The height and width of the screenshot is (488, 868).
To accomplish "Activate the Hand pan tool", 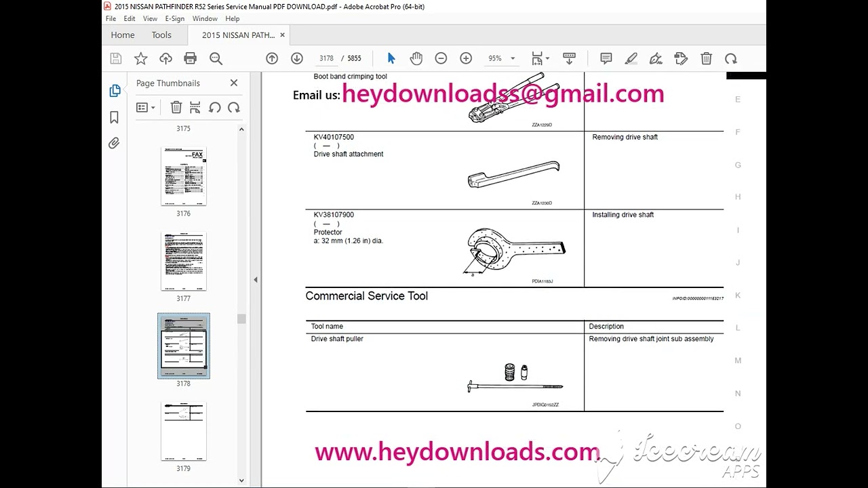I will pos(416,58).
